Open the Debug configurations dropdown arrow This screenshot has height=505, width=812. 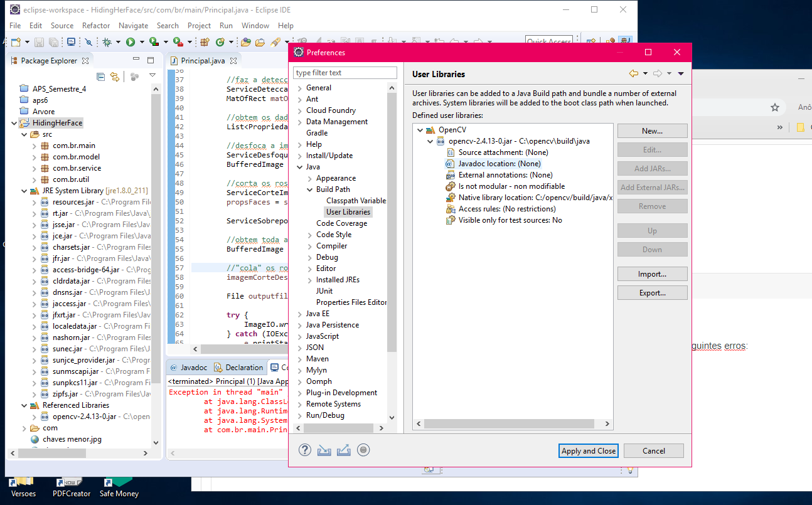tap(117, 43)
